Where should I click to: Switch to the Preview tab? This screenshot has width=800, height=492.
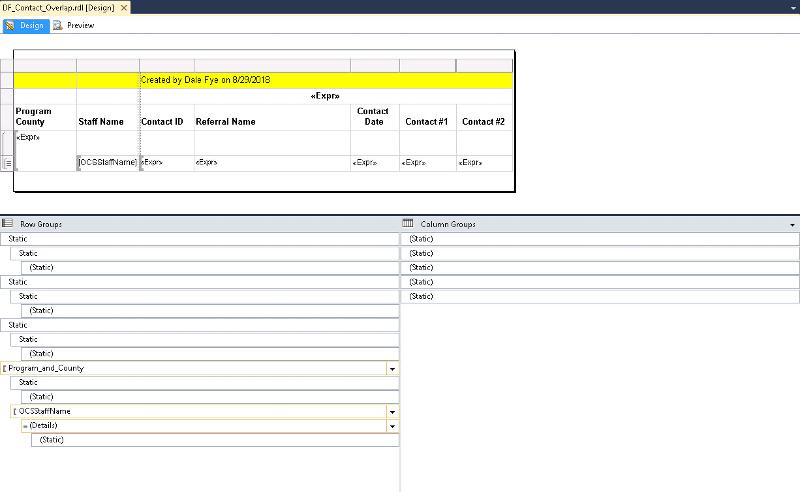coord(74,26)
